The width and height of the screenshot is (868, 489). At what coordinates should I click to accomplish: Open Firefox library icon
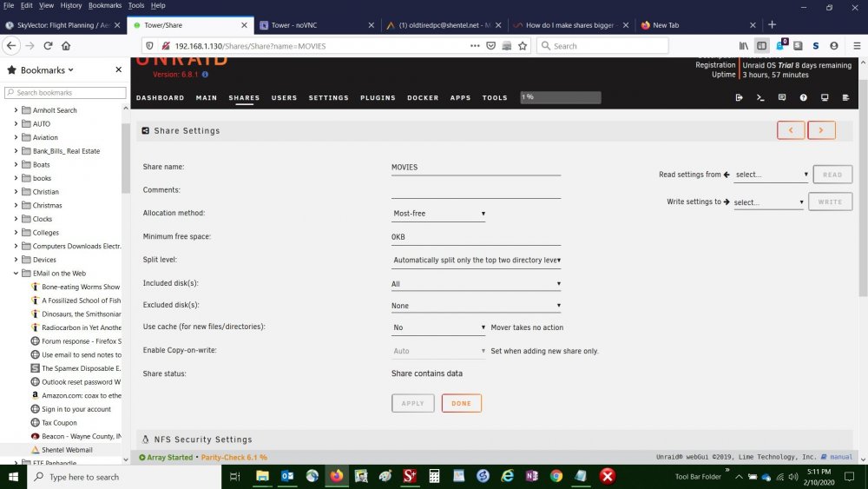point(744,46)
